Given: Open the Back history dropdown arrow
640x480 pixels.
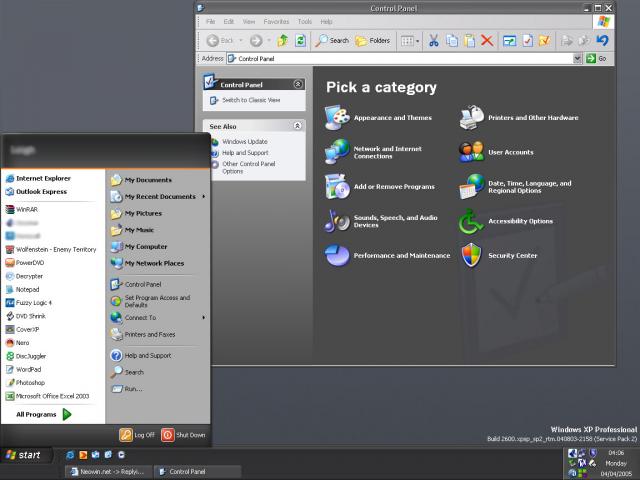Looking at the screenshot, I should coord(241,40).
